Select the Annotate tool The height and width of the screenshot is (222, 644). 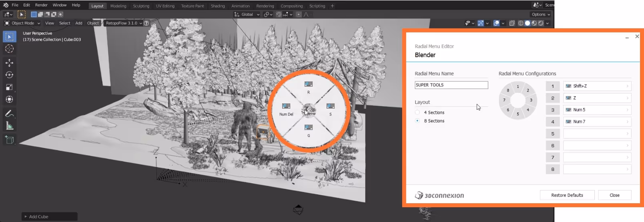pyautogui.click(x=9, y=114)
